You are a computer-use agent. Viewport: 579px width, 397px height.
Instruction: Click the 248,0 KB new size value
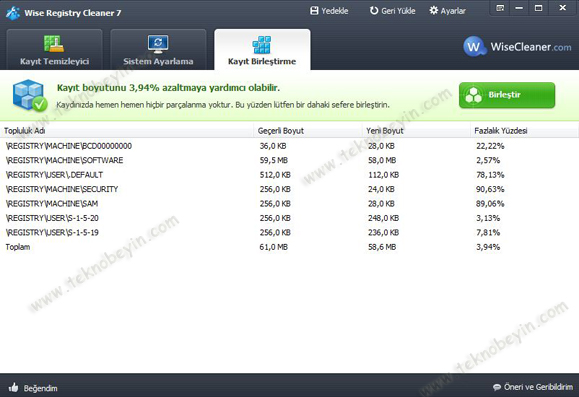(383, 218)
